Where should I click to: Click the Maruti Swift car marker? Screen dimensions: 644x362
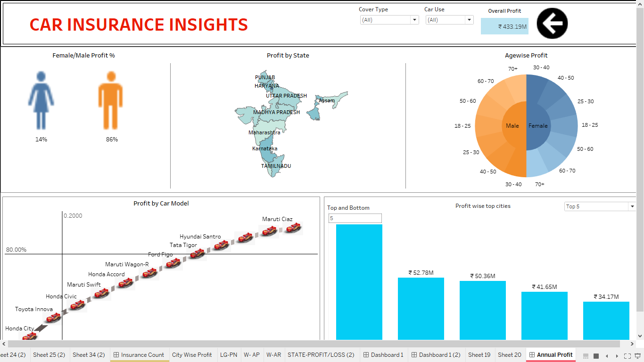click(101, 294)
